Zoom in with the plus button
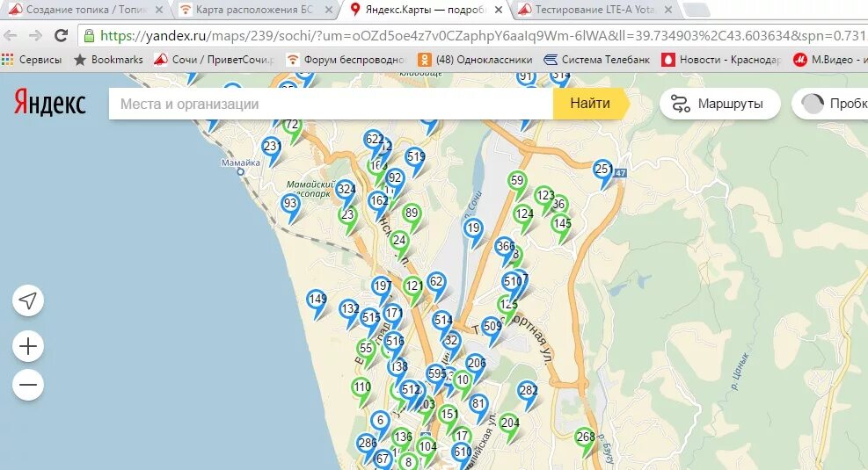The height and width of the screenshot is (470, 868). pyautogui.click(x=28, y=346)
